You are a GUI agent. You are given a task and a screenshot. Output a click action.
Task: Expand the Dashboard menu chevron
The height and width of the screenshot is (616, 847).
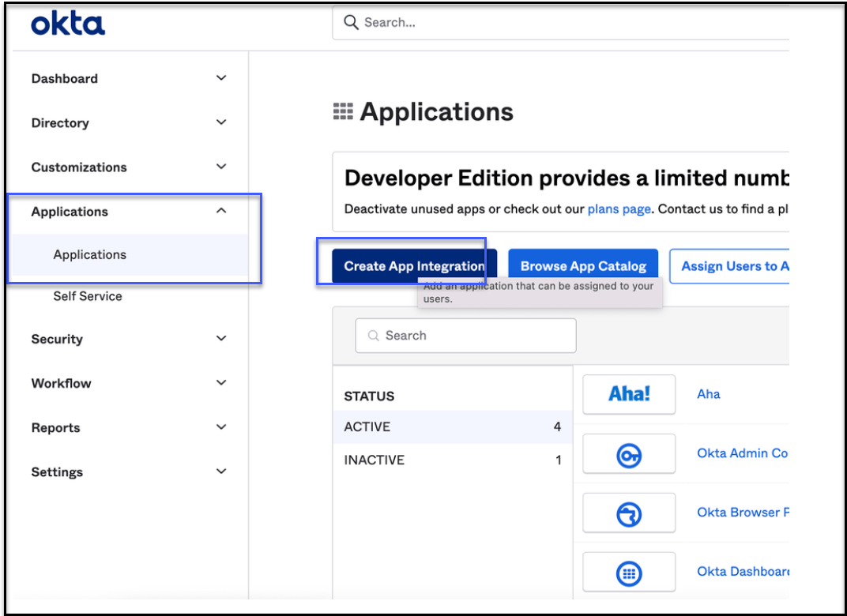(x=221, y=77)
